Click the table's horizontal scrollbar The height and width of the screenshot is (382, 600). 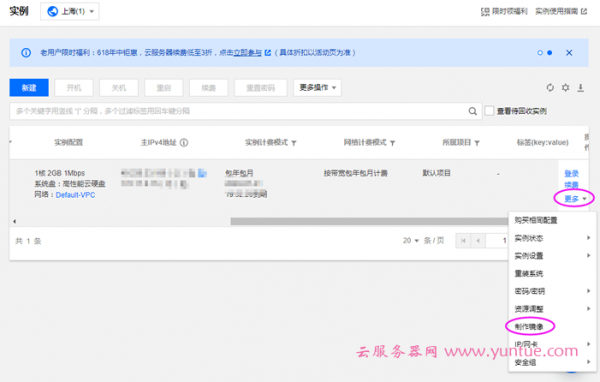pos(369,221)
